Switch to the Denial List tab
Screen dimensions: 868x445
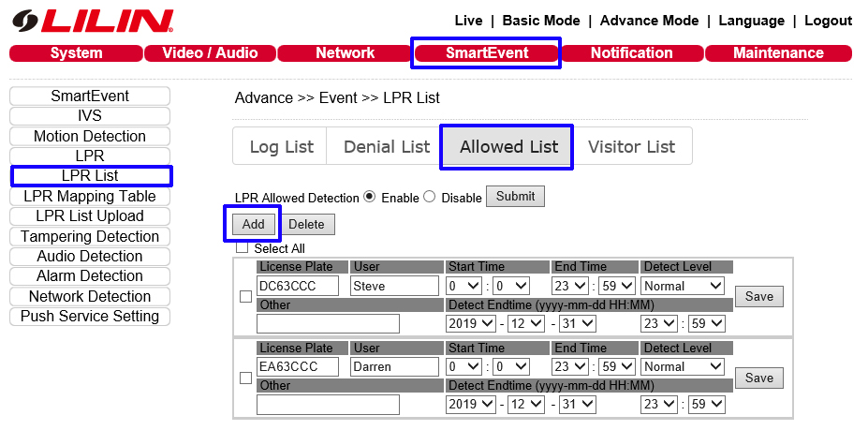pyautogui.click(x=387, y=147)
